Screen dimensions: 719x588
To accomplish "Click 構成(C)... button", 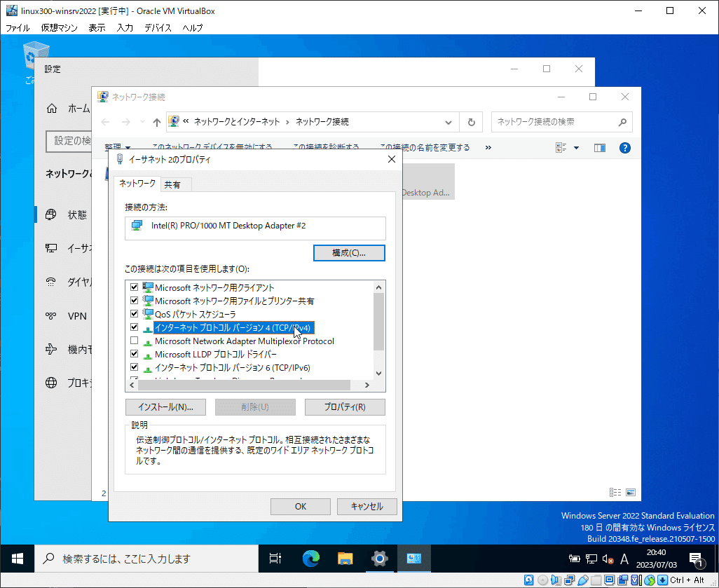I will pyautogui.click(x=349, y=253).
